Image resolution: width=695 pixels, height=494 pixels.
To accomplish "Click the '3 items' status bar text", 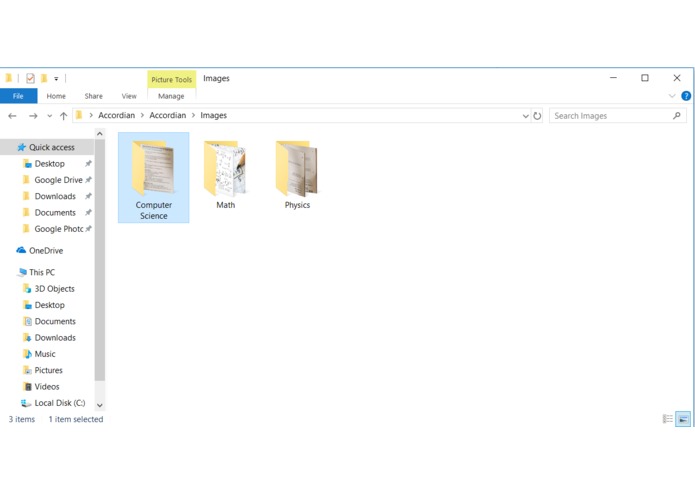I will point(22,419).
